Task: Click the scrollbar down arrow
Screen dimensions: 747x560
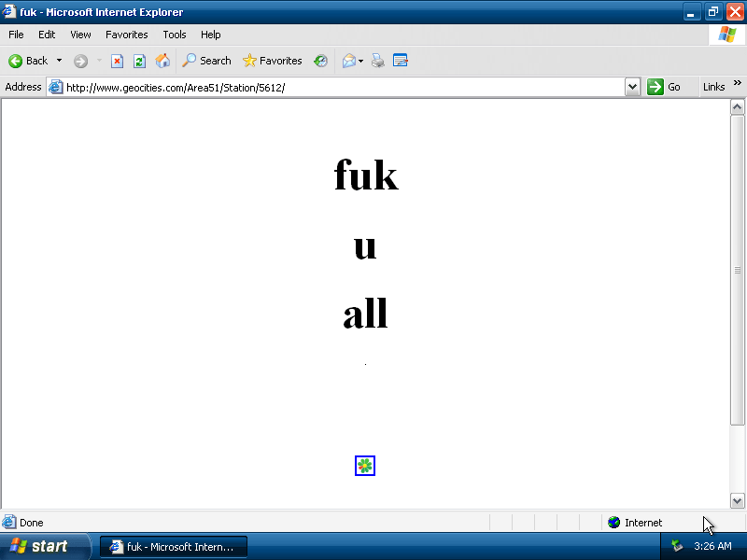Action: tap(737, 500)
